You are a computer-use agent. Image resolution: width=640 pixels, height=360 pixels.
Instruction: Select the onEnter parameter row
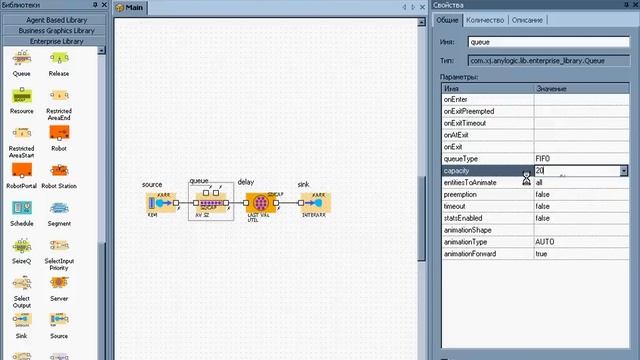(535, 99)
